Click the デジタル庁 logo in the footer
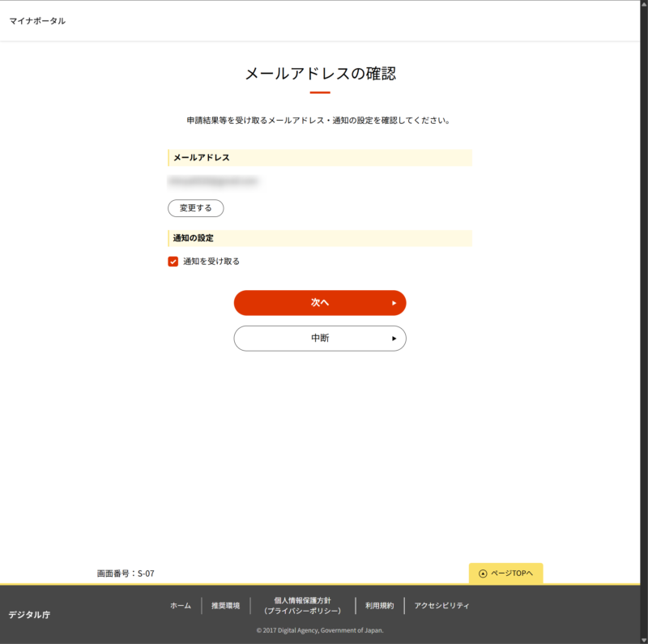The height and width of the screenshot is (644, 648). point(29,615)
